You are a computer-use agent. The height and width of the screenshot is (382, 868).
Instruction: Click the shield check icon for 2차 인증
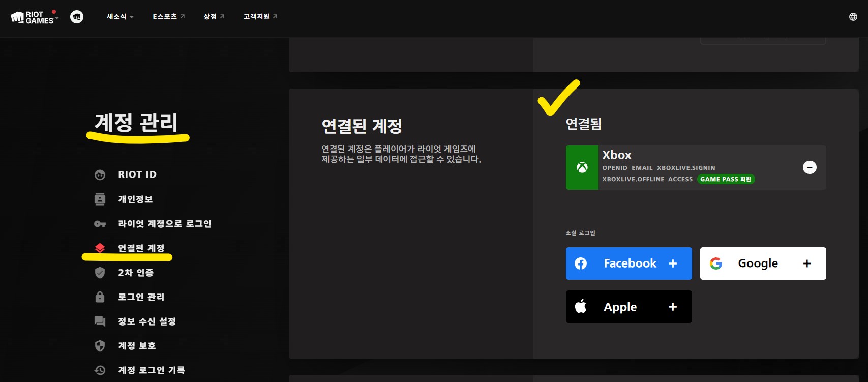[100, 273]
